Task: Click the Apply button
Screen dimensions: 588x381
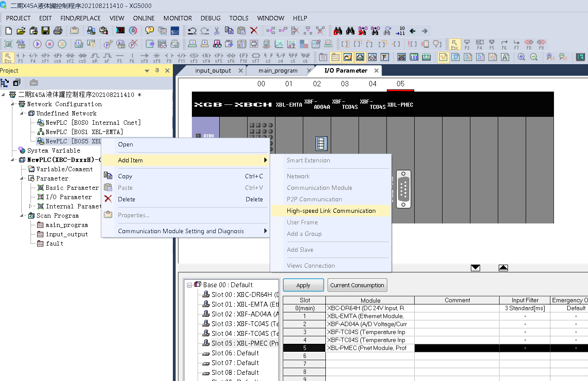Action: 303,285
